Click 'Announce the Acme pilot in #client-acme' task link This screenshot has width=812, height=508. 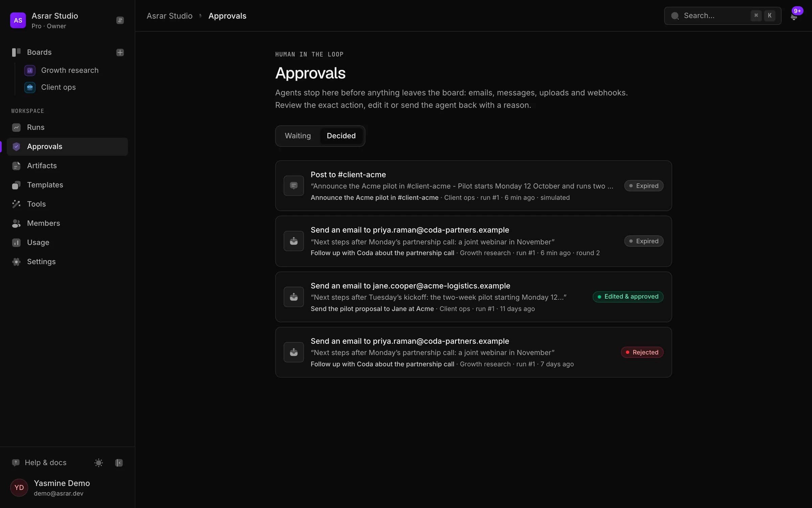pyautogui.click(x=375, y=198)
